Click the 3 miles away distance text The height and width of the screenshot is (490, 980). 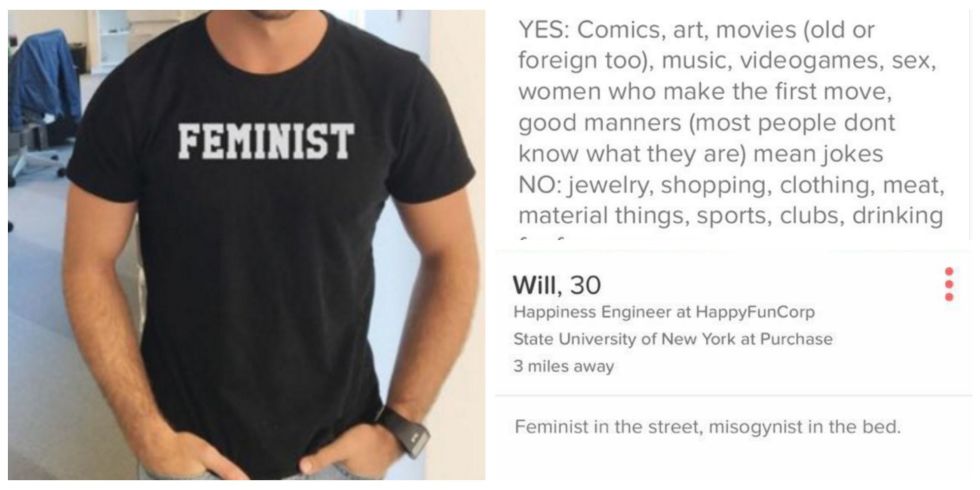tap(564, 366)
